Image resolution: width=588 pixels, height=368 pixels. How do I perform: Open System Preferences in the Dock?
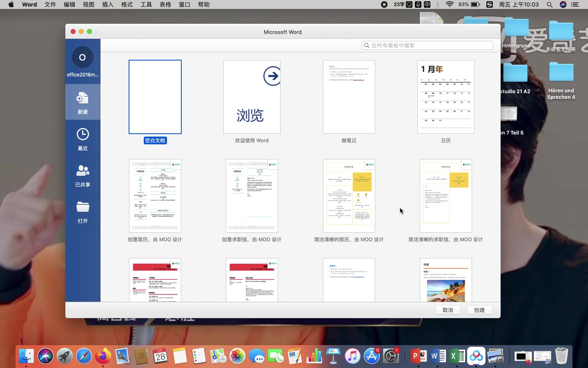click(391, 356)
